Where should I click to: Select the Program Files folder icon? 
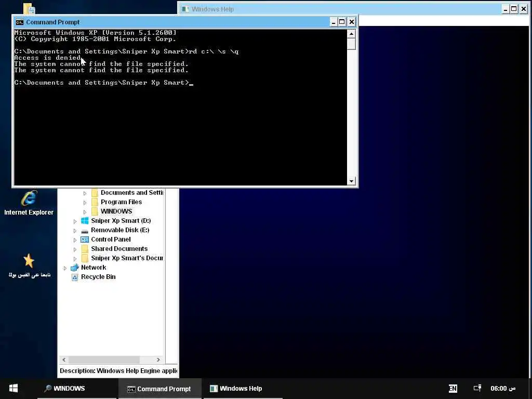[95, 202]
